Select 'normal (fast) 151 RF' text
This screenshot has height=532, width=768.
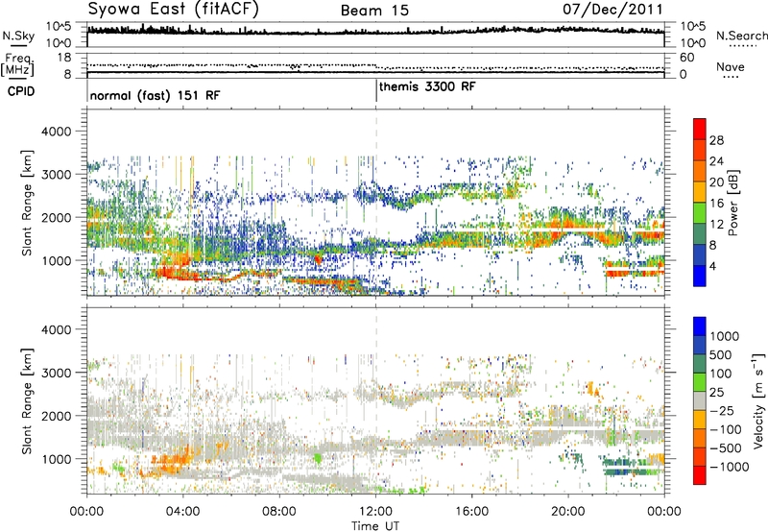155,95
